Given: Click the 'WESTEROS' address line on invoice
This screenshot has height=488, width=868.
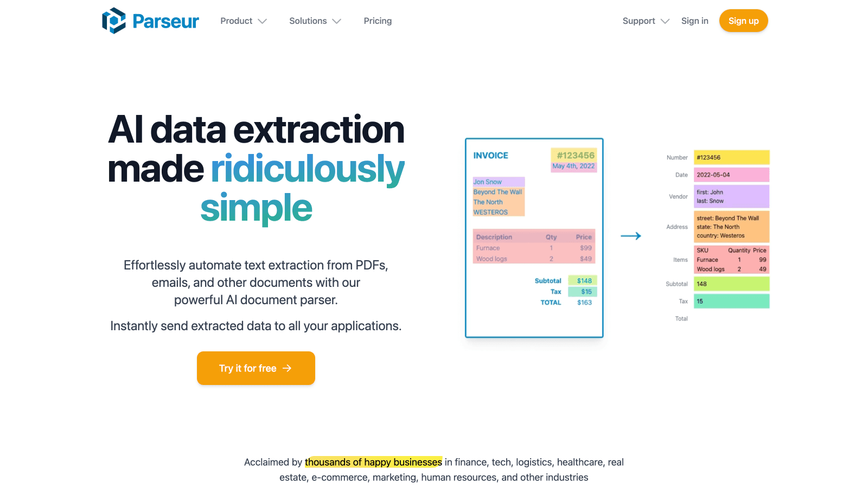Looking at the screenshot, I should (490, 212).
